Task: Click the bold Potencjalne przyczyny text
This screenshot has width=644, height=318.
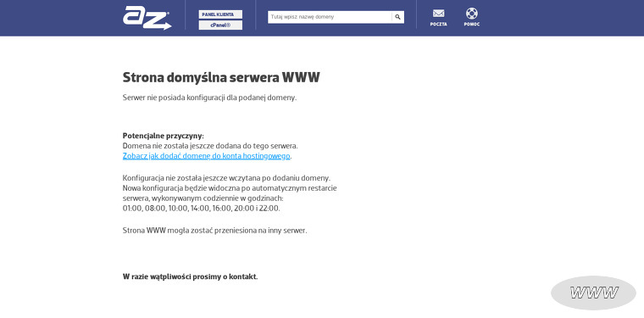Action: pos(163,136)
